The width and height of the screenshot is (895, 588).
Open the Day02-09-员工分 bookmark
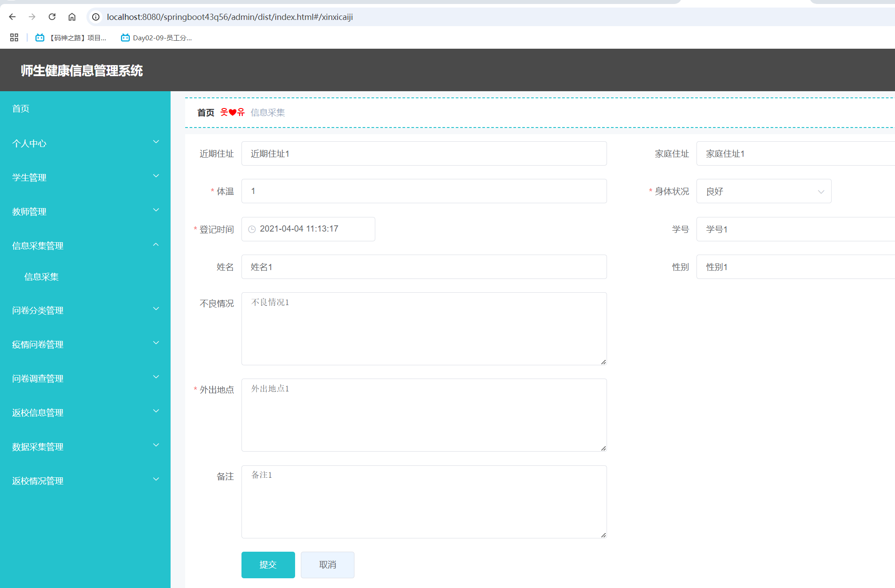point(156,38)
